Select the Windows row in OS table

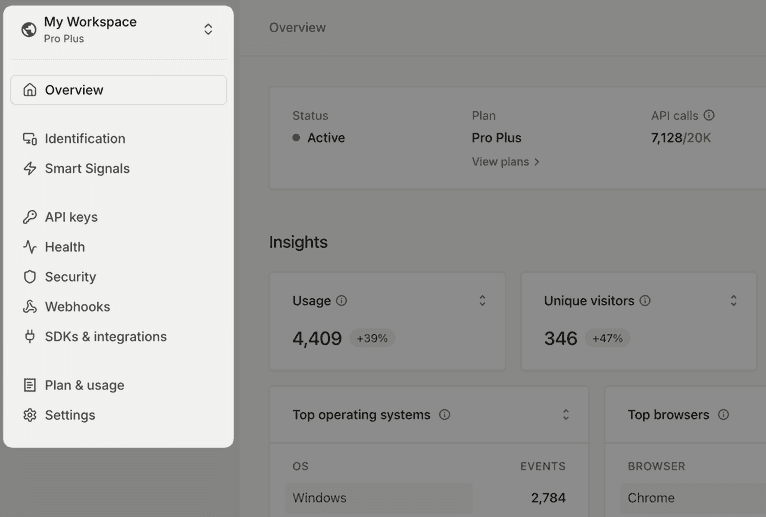(x=380, y=498)
